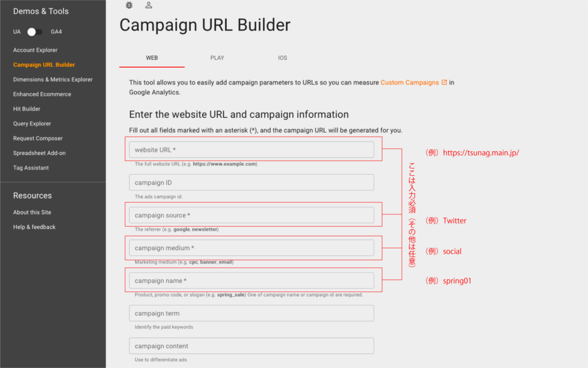Click the user account icon
The height and width of the screenshot is (368, 588).
click(x=149, y=5)
